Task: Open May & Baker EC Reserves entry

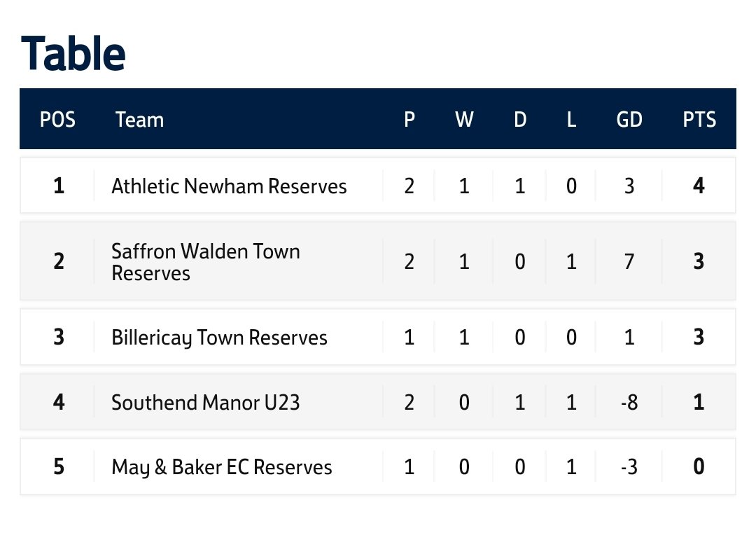Action: click(222, 467)
